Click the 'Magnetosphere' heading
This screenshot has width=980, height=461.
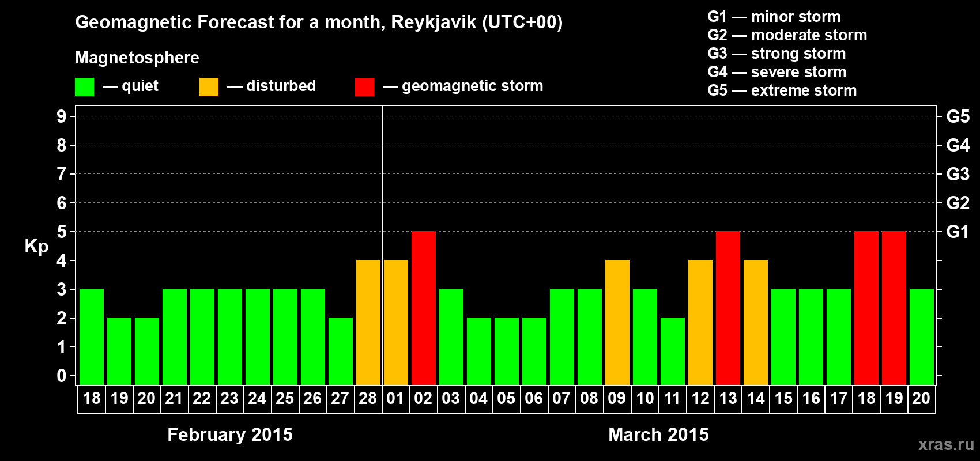click(137, 58)
